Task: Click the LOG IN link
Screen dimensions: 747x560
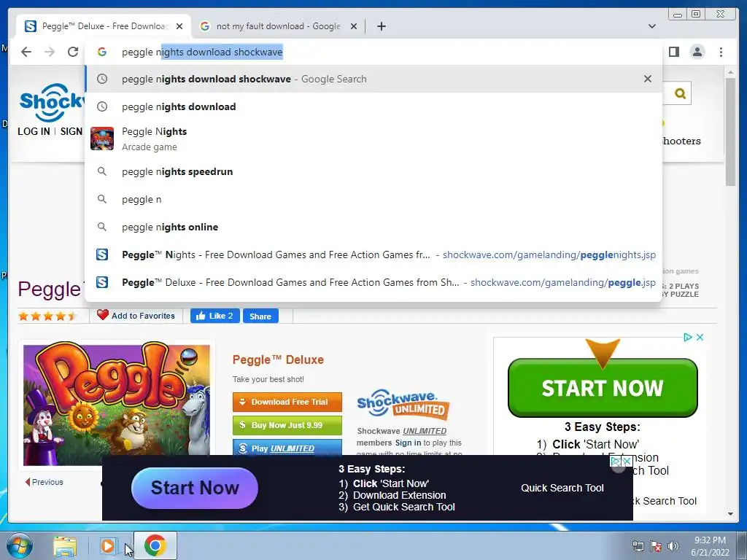Action: [x=34, y=131]
